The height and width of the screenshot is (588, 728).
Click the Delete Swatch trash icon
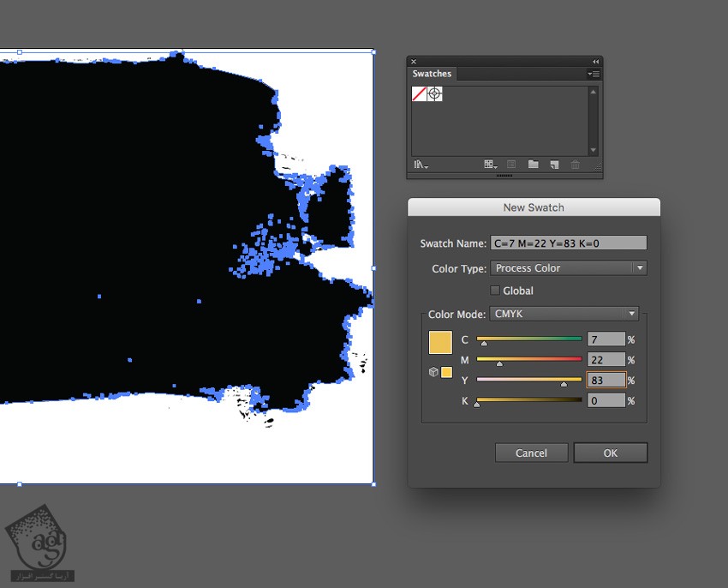(x=576, y=165)
